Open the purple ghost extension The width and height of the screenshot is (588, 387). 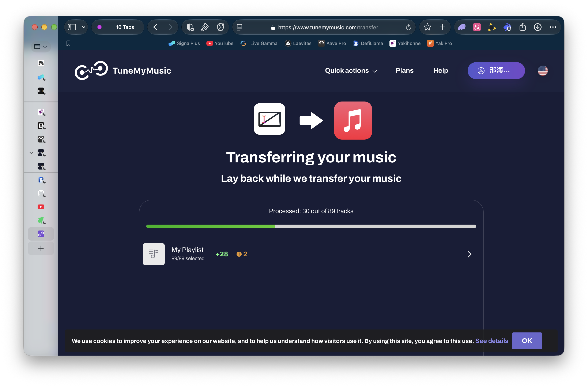click(x=461, y=27)
